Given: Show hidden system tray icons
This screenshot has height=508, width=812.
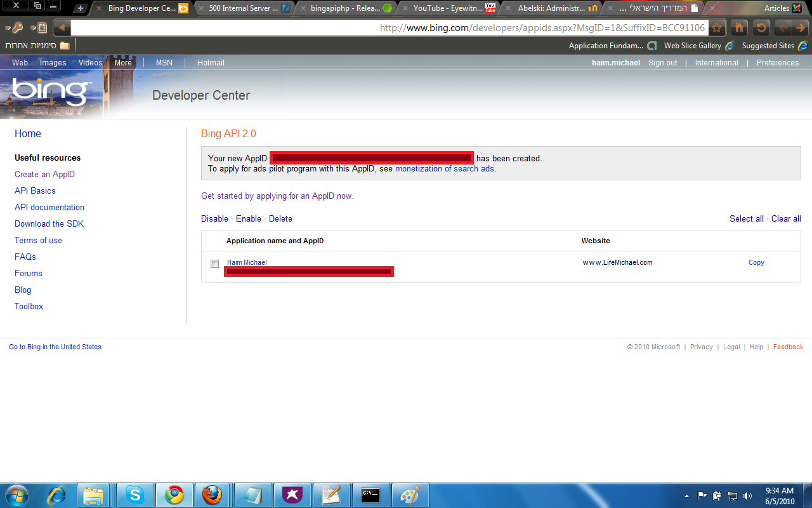Looking at the screenshot, I should pyautogui.click(x=686, y=496).
